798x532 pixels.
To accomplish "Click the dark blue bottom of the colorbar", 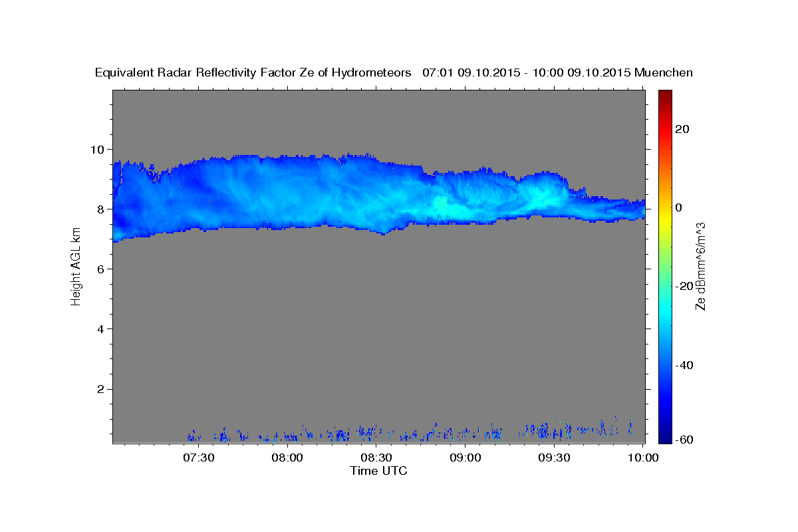I will point(664,438).
